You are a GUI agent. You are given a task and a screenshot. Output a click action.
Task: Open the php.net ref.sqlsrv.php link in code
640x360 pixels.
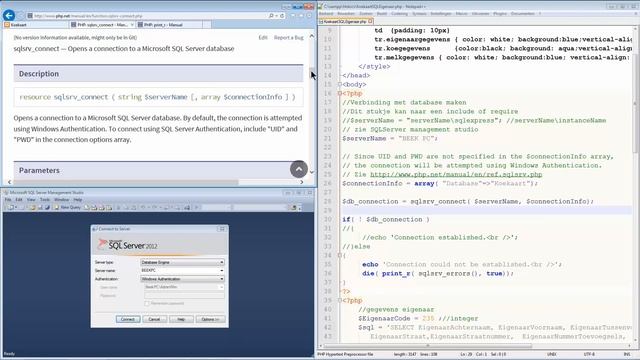(x=456, y=174)
